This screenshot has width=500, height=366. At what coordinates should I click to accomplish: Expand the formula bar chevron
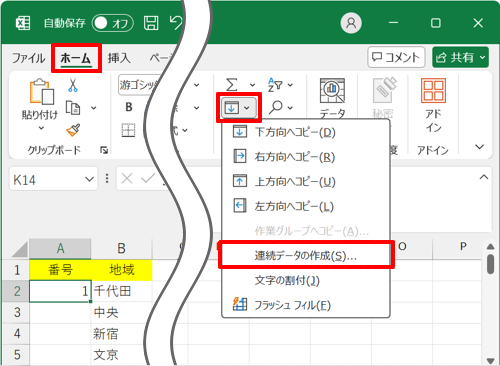[x=484, y=177]
